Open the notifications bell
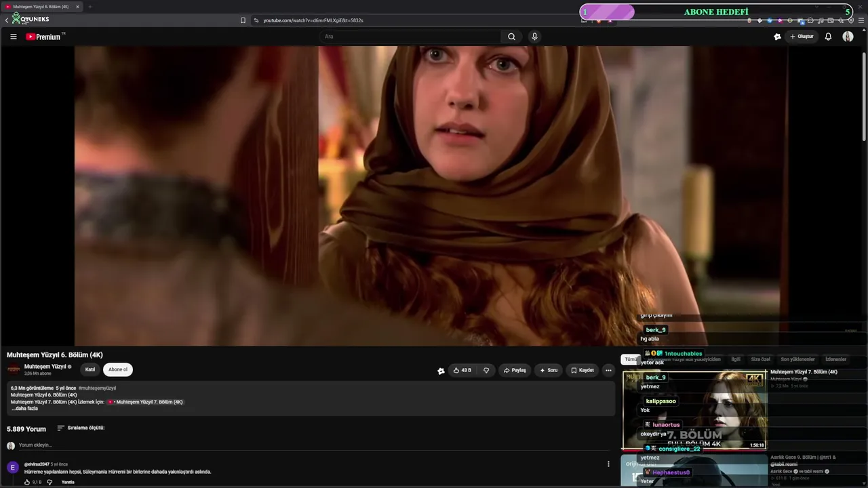Image resolution: width=868 pixels, height=488 pixels. [828, 37]
